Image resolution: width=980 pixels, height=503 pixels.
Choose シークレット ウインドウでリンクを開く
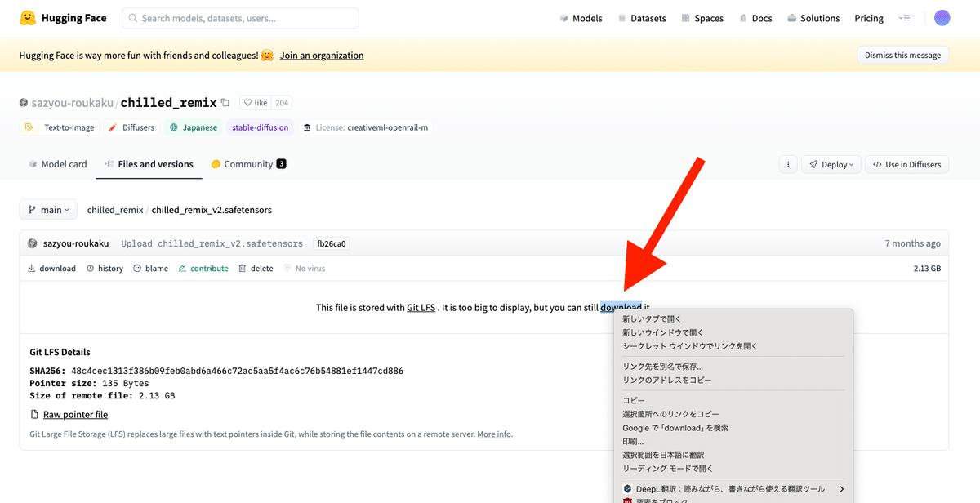click(732, 346)
